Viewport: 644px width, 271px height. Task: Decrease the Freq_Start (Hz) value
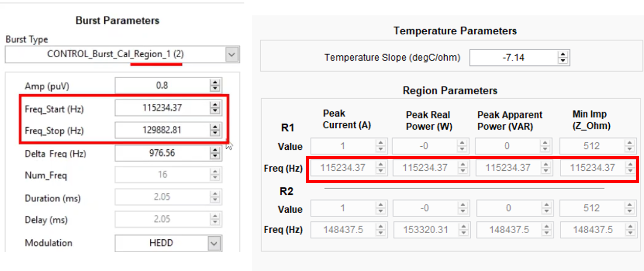click(215, 110)
